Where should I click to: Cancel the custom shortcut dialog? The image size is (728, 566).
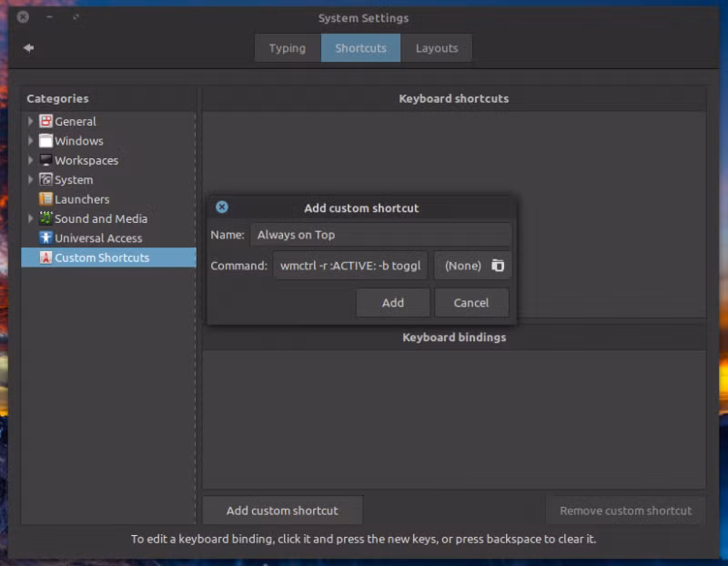pos(471,303)
